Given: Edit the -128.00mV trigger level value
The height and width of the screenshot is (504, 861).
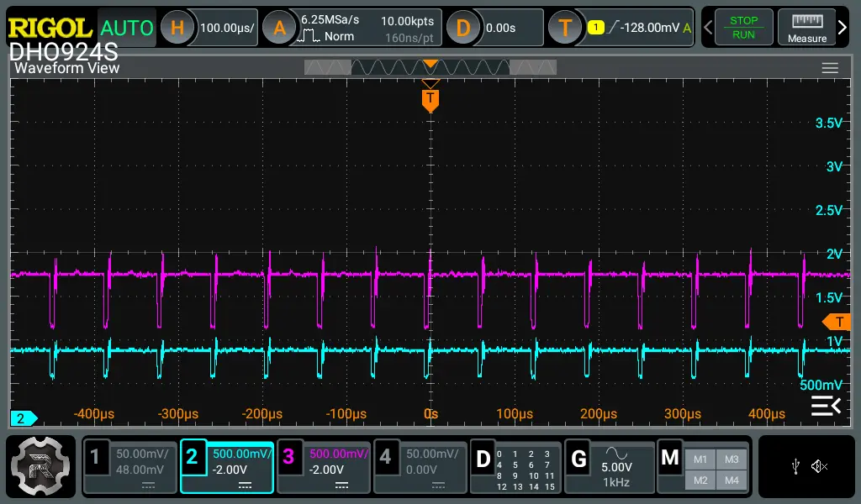Looking at the screenshot, I should pos(650,28).
